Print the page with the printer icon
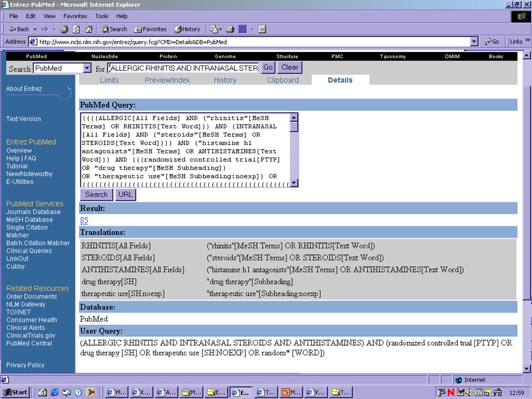Image resolution: width=532 pixels, height=399 pixels. [231, 29]
